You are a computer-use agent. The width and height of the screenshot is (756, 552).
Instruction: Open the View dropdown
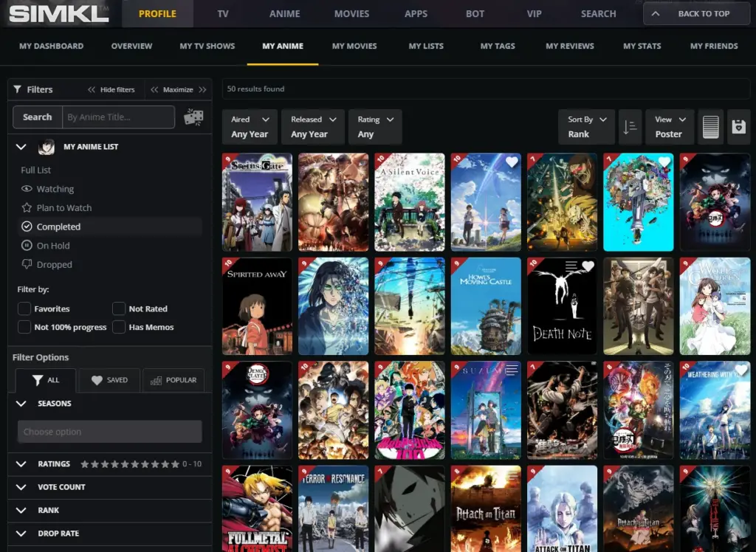(x=670, y=127)
